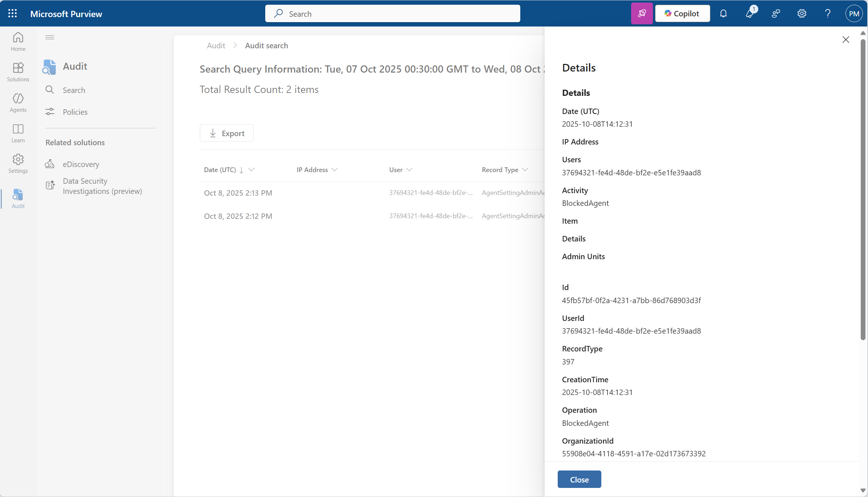Open the User column header dropdown

coord(409,170)
